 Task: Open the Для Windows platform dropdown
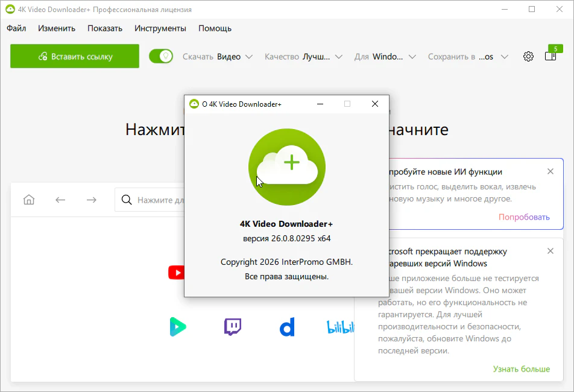[x=385, y=57]
